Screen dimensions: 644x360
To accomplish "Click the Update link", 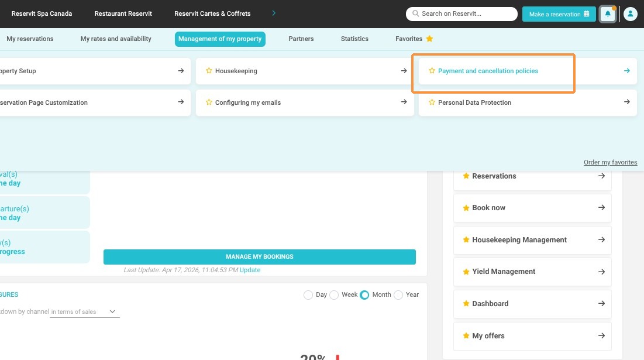I will click(x=250, y=270).
